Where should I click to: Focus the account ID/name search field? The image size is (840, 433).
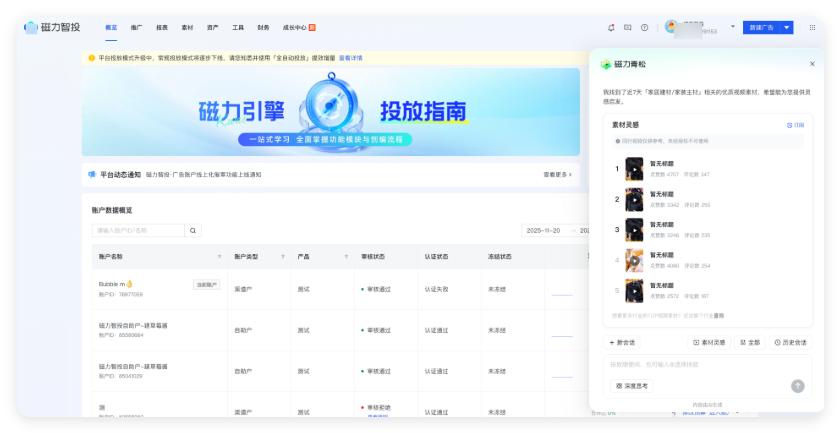click(x=138, y=230)
